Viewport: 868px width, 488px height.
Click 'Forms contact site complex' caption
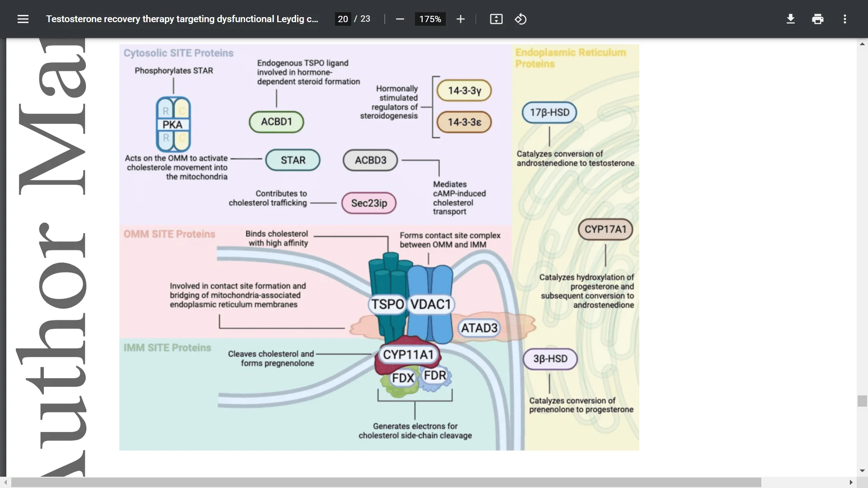pyautogui.click(x=450, y=240)
